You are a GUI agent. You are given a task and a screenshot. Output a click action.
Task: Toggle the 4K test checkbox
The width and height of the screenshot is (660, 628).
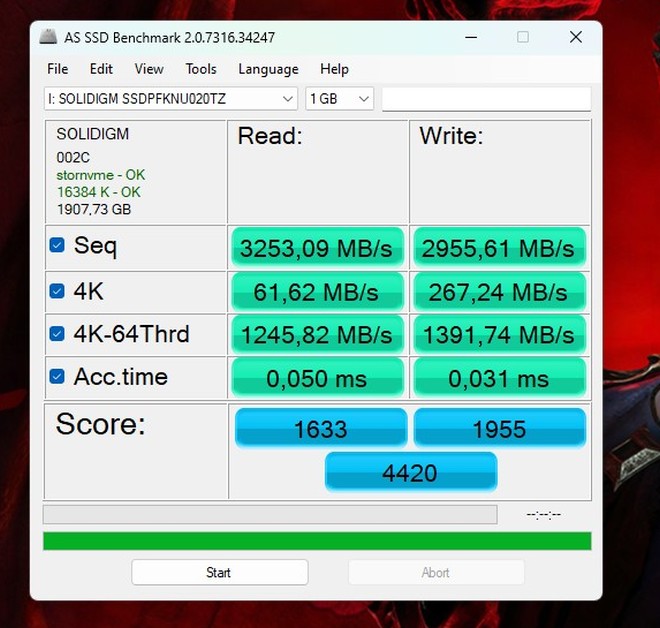click(x=57, y=292)
